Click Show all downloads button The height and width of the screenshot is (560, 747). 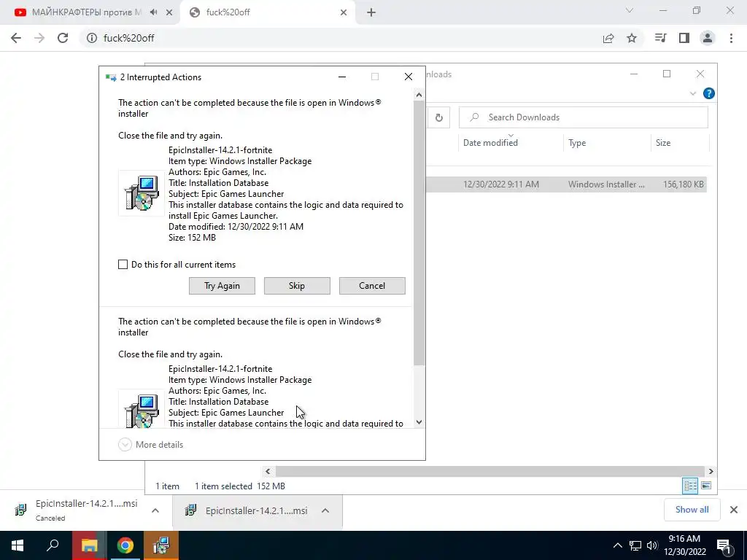tap(692, 510)
